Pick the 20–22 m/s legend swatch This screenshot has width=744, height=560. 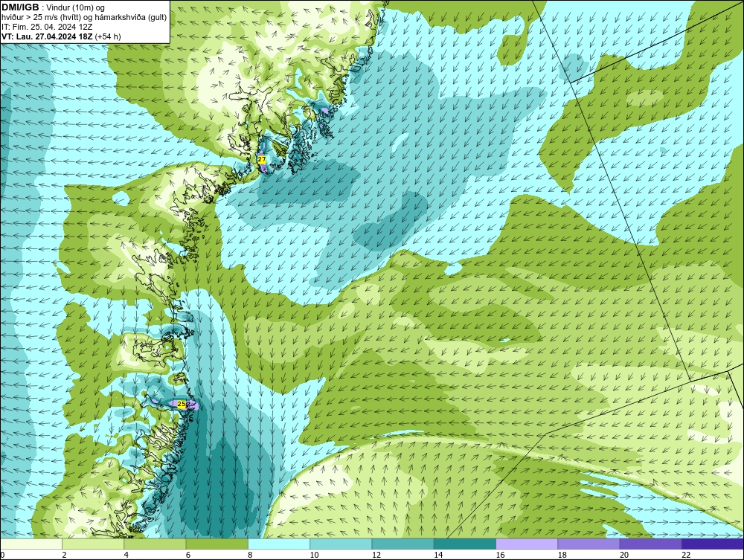click(651, 544)
